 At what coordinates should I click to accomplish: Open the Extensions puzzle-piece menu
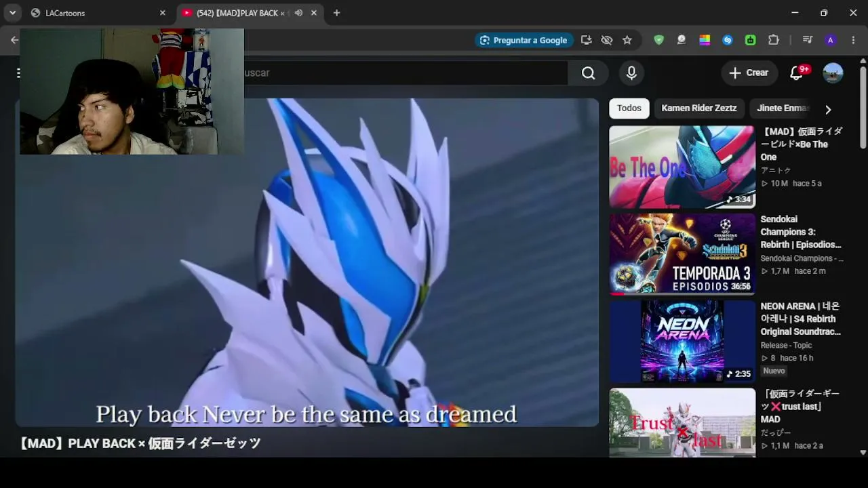(774, 40)
